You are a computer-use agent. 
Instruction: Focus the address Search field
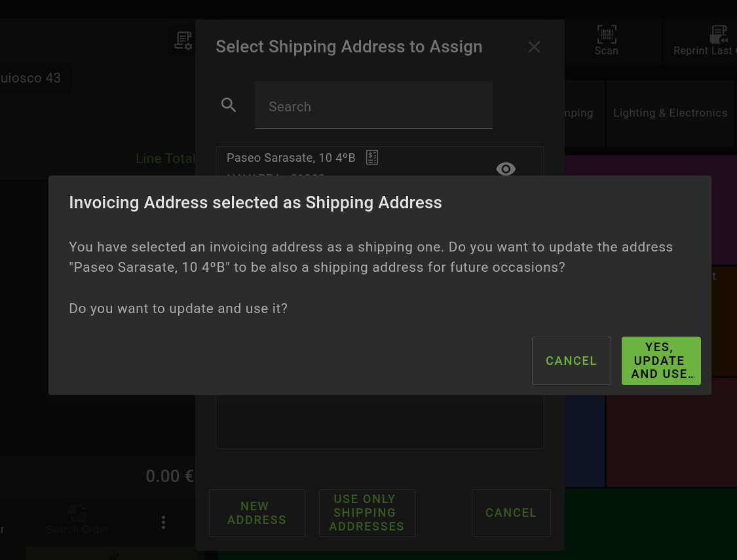[373, 106]
